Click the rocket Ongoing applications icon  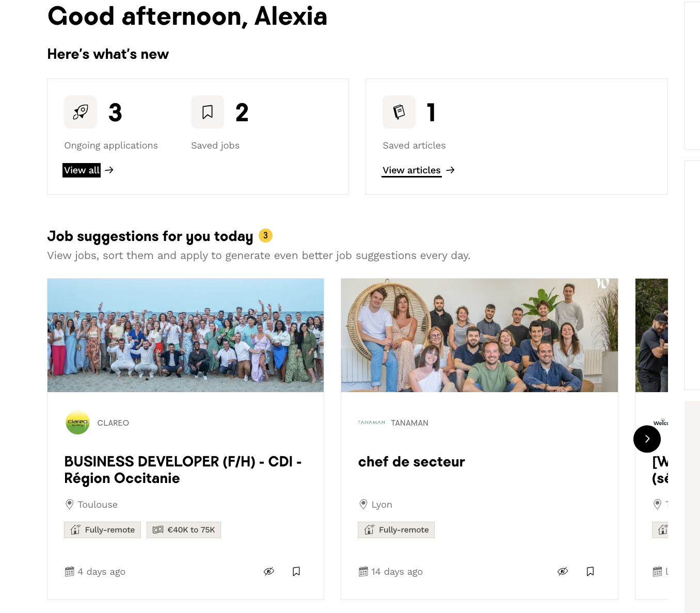(81, 112)
